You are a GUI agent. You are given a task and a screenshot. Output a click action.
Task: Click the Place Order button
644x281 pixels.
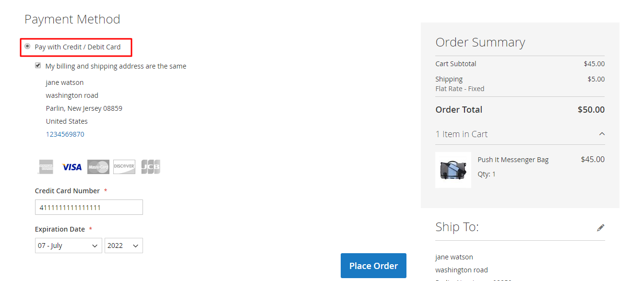point(373,266)
